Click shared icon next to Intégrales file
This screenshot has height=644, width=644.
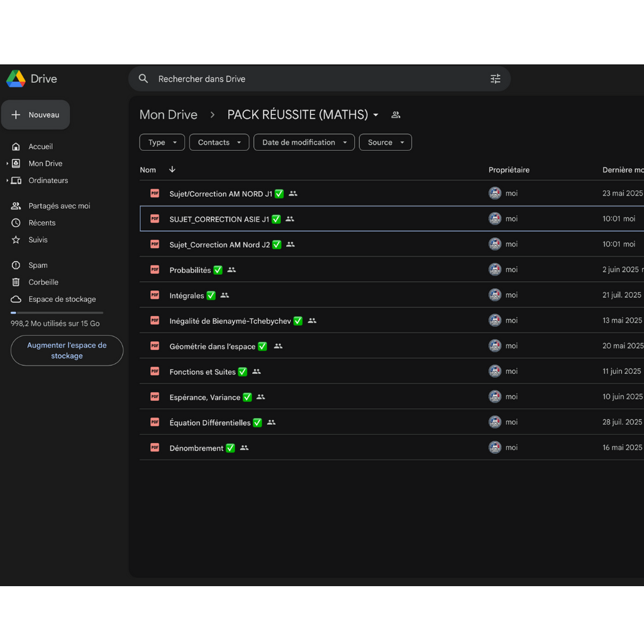click(225, 295)
